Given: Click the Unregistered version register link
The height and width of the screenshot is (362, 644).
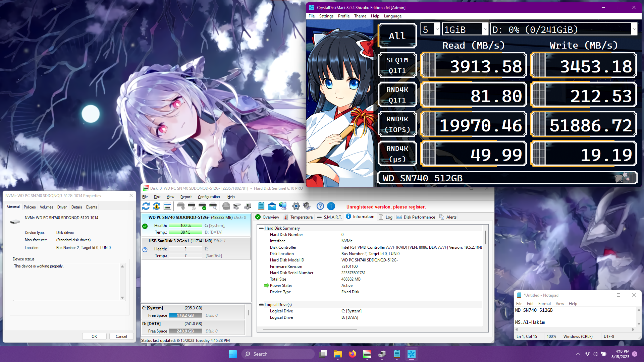Looking at the screenshot, I should click(386, 207).
